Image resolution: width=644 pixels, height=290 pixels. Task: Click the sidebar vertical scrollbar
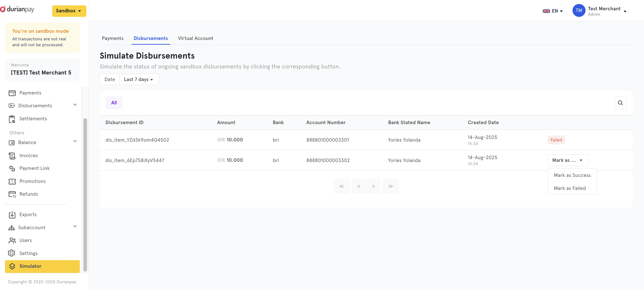85,195
